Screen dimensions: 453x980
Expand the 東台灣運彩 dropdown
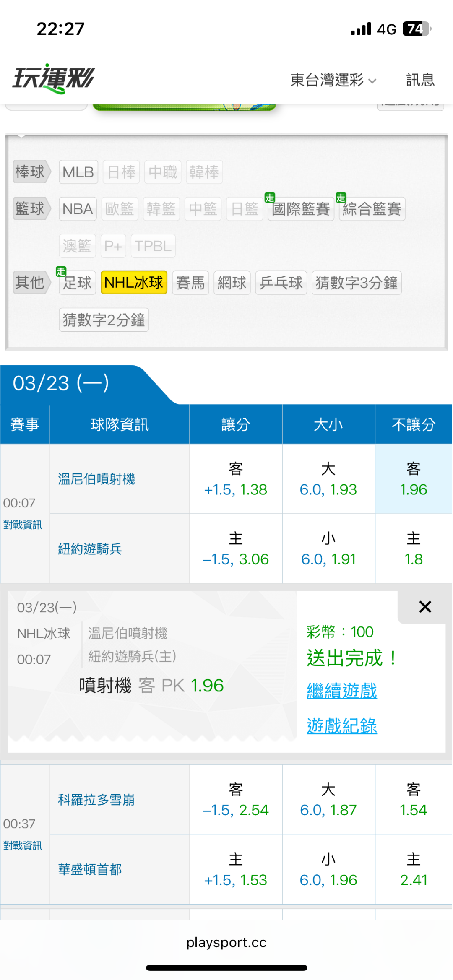point(333,80)
